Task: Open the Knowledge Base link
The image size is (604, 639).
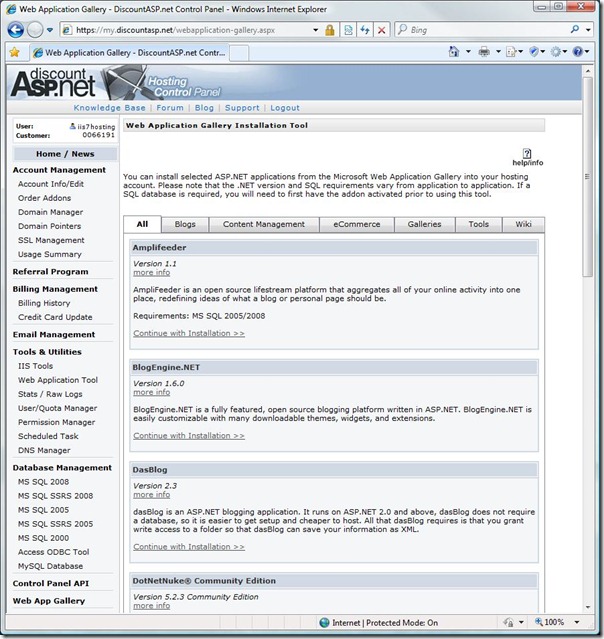Action: pyautogui.click(x=109, y=108)
